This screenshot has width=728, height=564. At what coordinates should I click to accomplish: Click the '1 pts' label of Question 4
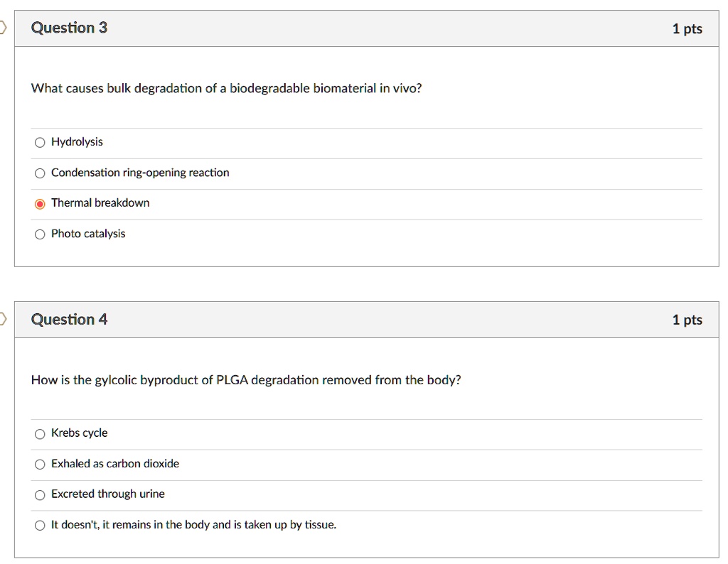click(x=687, y=320)
